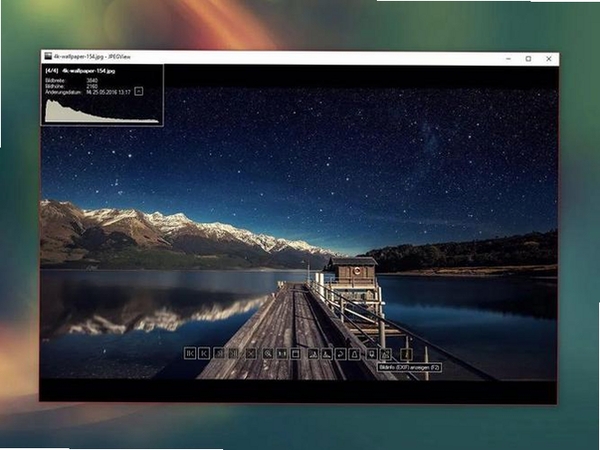The height and width of the screenshot is (450, 600).
Task: Open free rotation tool with curved arrow
Action: pos(341,354)
